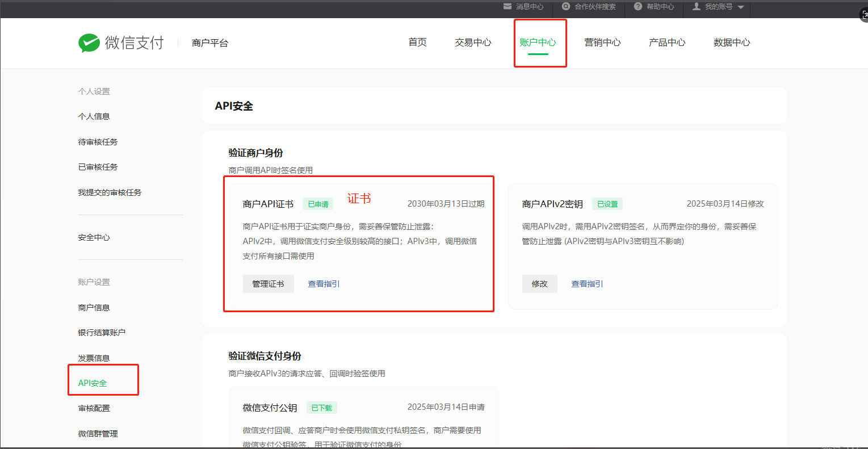Open the 交易中心 tab
868x449 pixels.
tap(473, 43)
